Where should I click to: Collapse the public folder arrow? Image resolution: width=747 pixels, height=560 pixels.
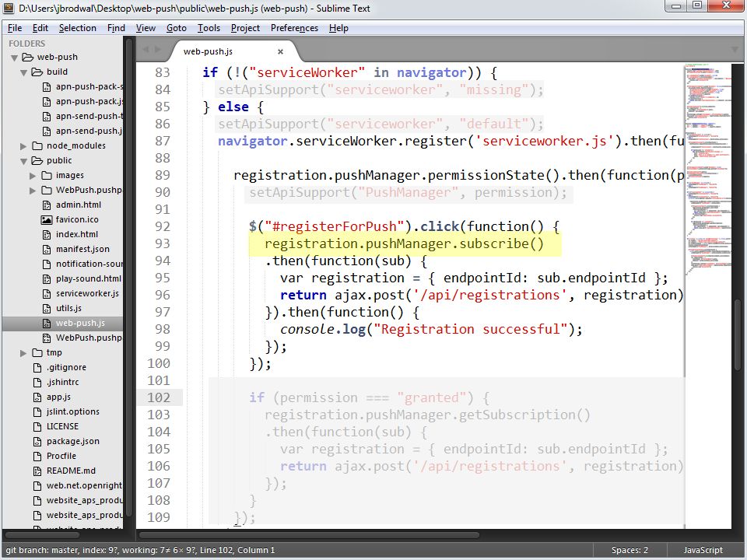(23, 161)
